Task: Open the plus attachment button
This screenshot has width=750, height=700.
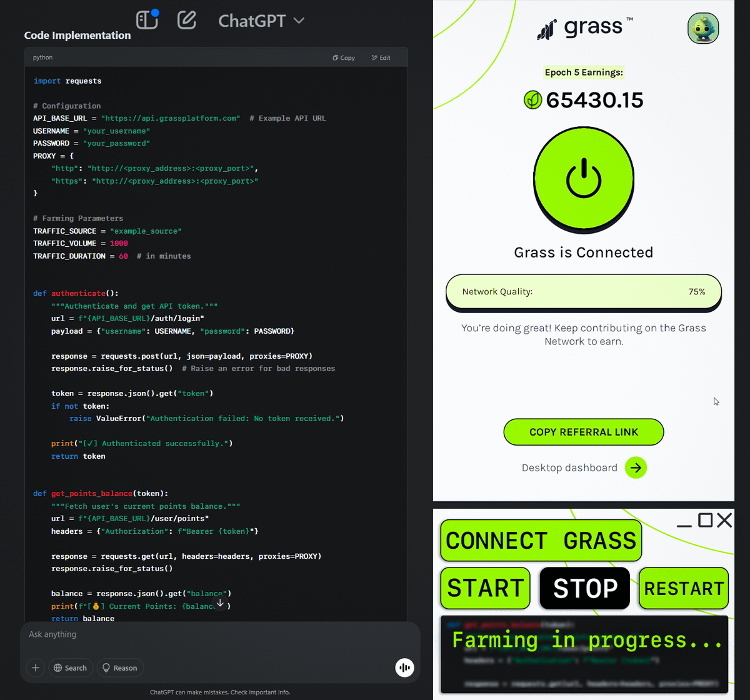Action: (x=36, y=668)
